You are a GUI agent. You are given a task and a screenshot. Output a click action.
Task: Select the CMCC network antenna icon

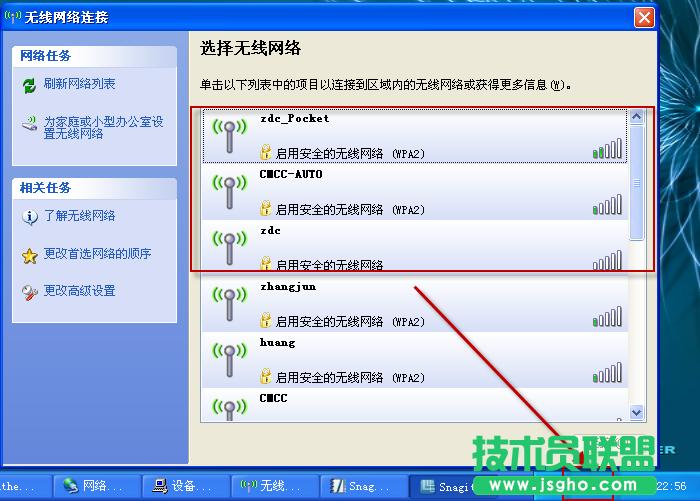point(229,409)
